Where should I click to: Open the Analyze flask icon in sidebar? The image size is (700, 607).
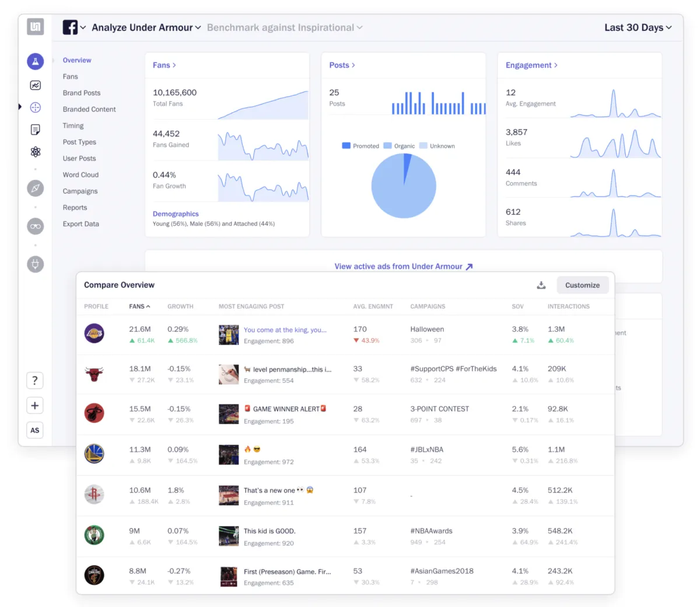(x=35, y=61)
